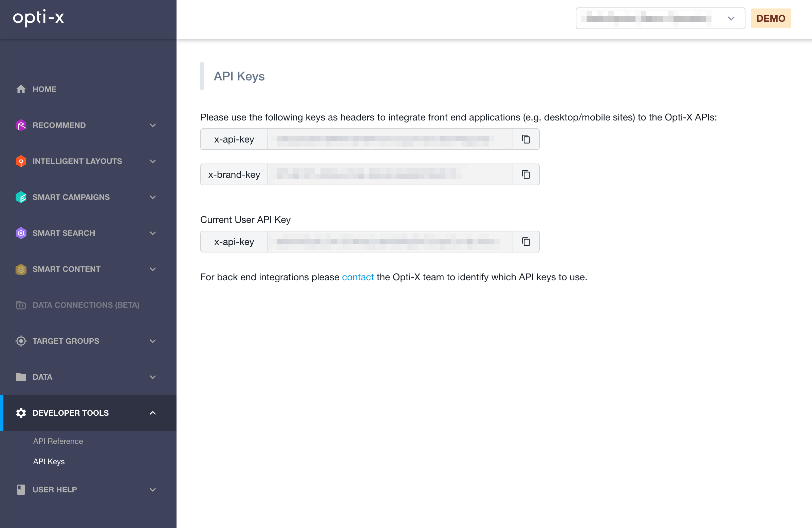Image resolution: width=812 pixels, height=528 pixels.
Task: Expand the Target Groups chevron
Action: [x=153, y=341]
